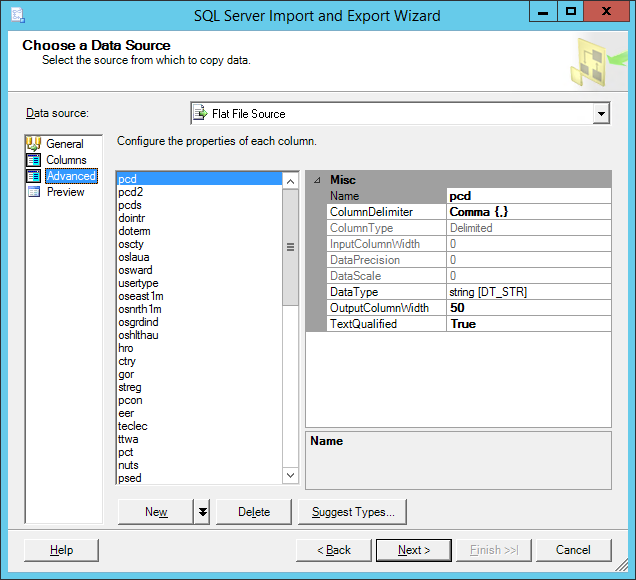
Task: Click the Delete column button
Action: coord(254,512)
